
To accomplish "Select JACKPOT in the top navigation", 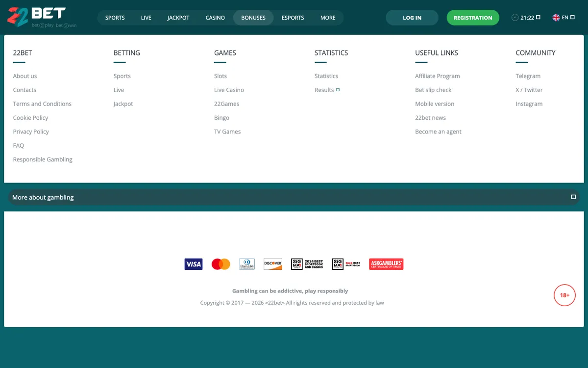I will pos(178,18).
